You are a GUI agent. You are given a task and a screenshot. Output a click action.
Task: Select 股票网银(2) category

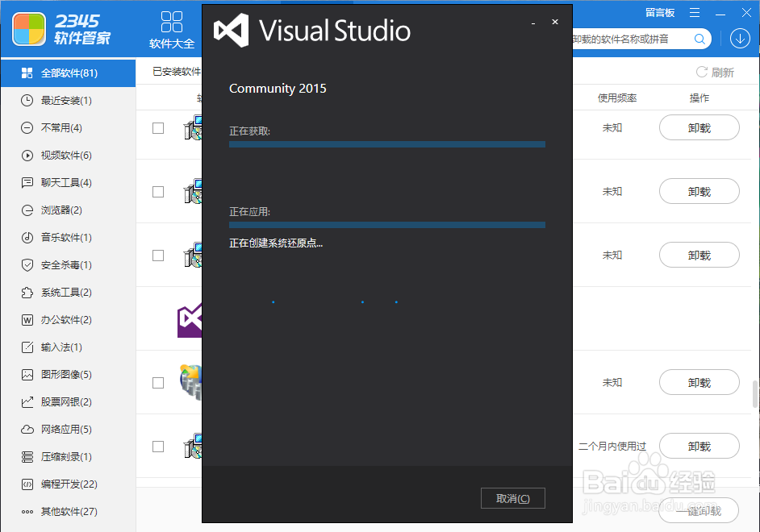click(x=68, y=401)
